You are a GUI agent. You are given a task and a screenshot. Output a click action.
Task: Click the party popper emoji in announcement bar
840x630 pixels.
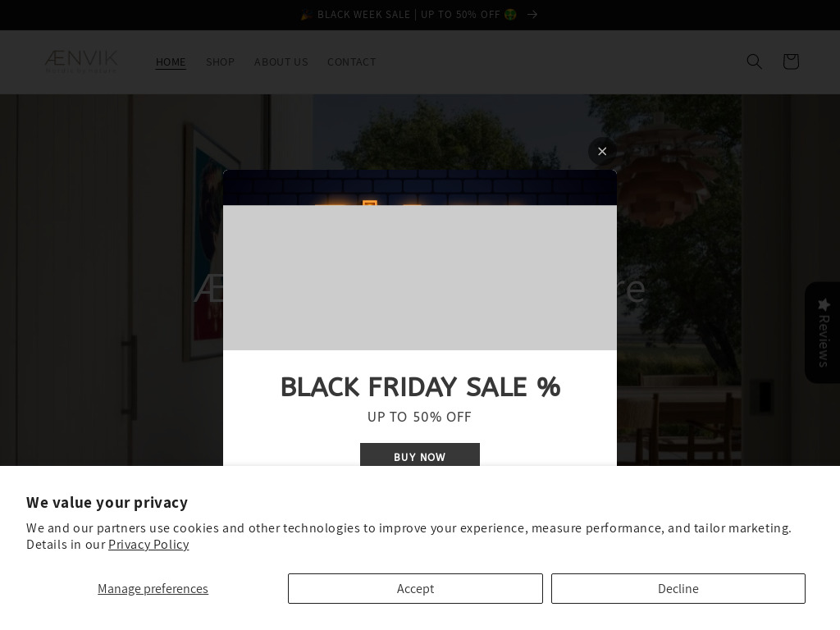pos(306,15)
